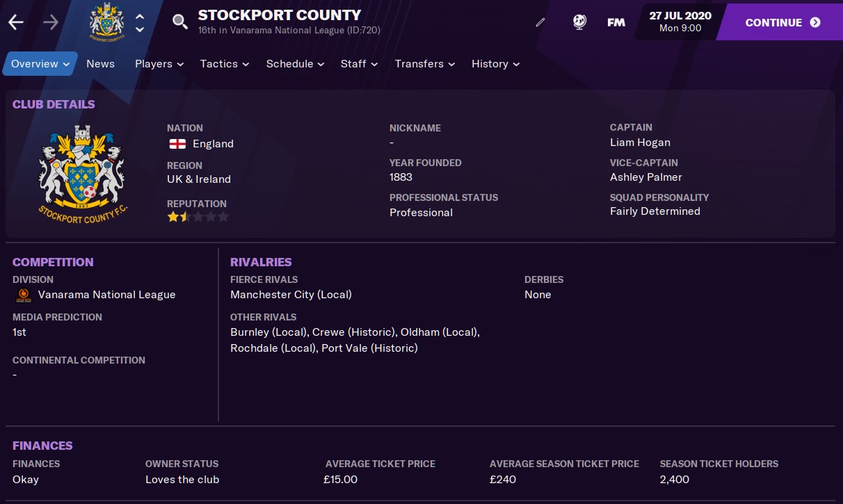Click the average ticket price £15.00
This screenshot has width=843, height=504.
(342, 480)
